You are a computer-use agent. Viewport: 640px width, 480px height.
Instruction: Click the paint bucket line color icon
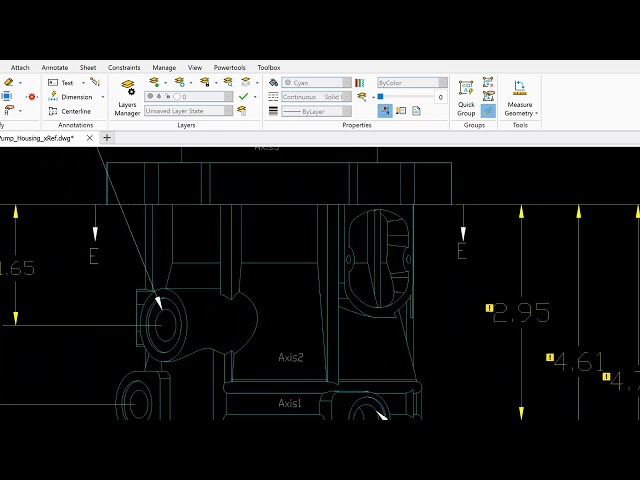click(x=273, y=82)
